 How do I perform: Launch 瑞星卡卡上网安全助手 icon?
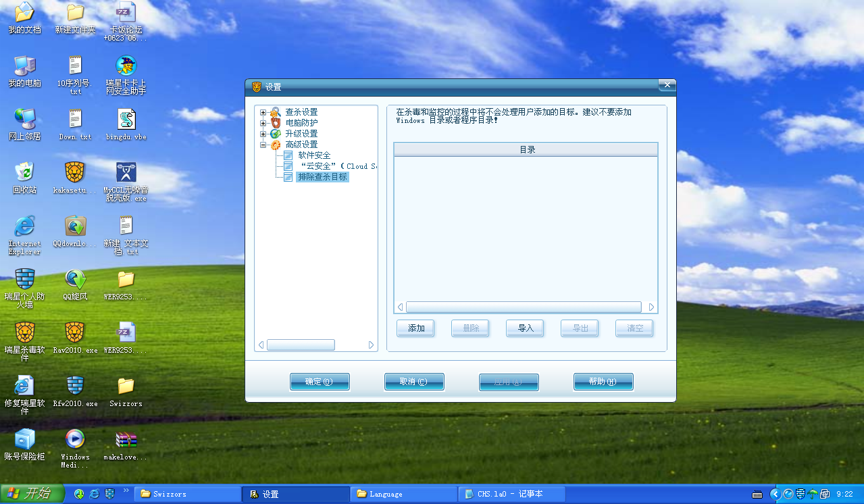click(126, 75)
